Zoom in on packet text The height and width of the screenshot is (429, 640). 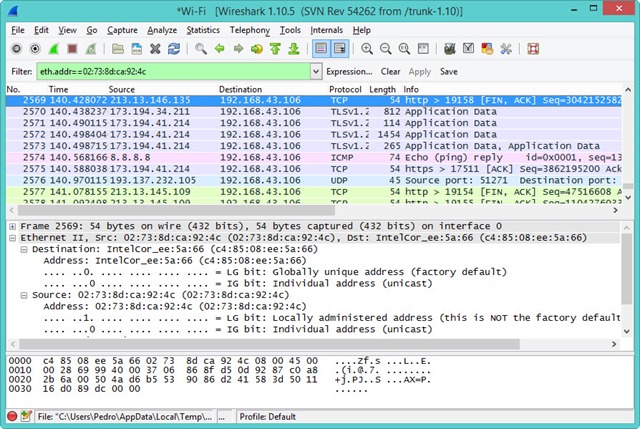tap(367, 49)
